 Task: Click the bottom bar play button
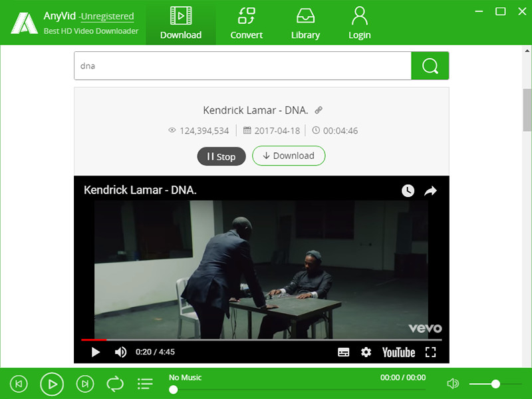coord(52,384)
